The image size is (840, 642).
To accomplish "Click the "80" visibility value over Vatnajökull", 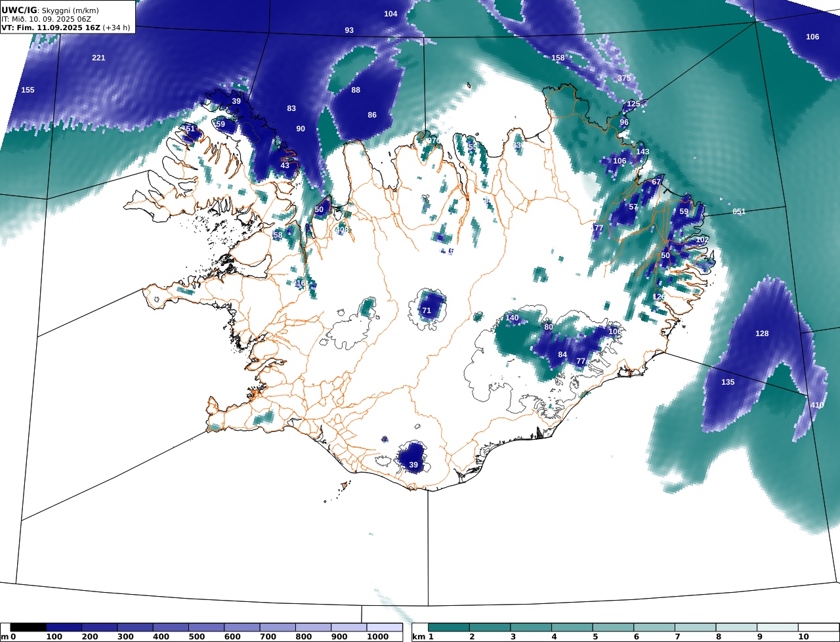I will point(549,327).
